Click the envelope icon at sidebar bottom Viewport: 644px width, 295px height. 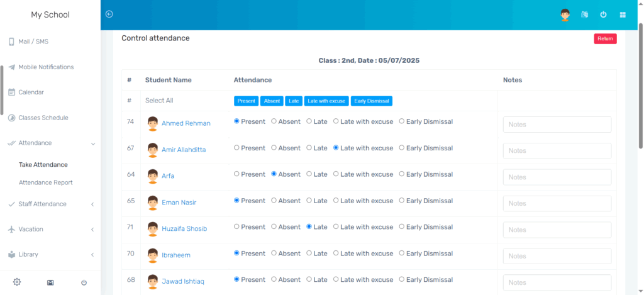click(x=50, y=282)
